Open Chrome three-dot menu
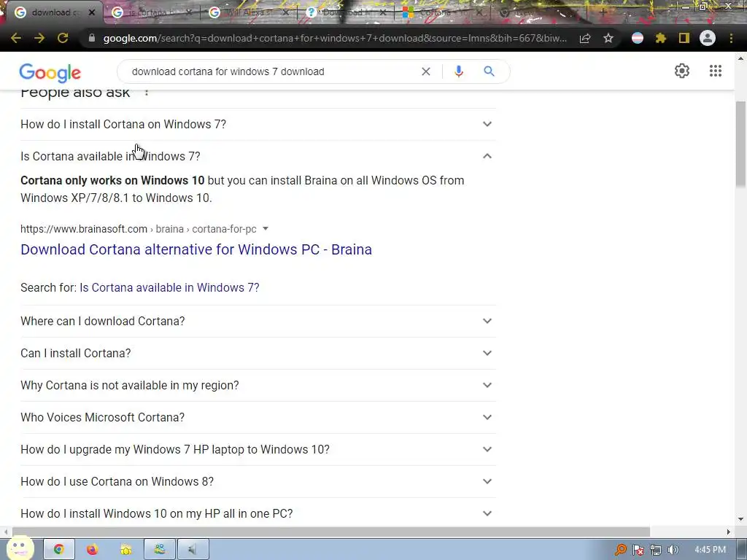747x560 pixels. pos(731,38)
